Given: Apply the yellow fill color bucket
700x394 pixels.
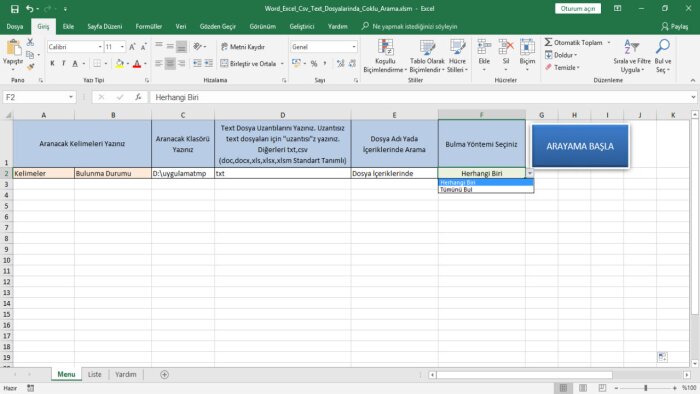Looking at the screenshot, I should [x=119, y=64].
